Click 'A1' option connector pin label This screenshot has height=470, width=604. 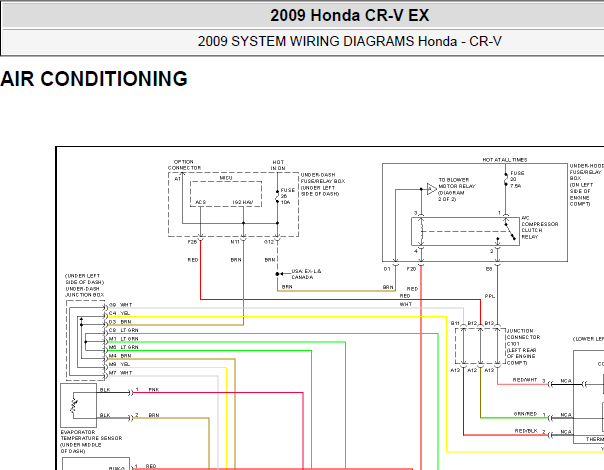point(177,179)
